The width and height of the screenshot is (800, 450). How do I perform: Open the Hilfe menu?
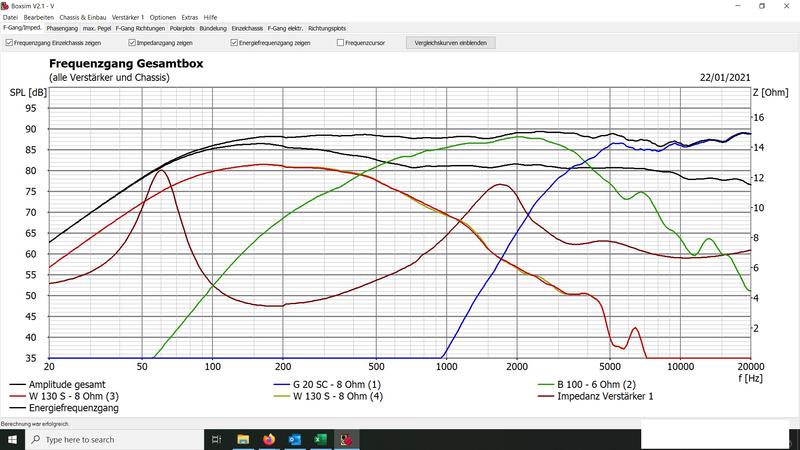click(x=210, y=17)
